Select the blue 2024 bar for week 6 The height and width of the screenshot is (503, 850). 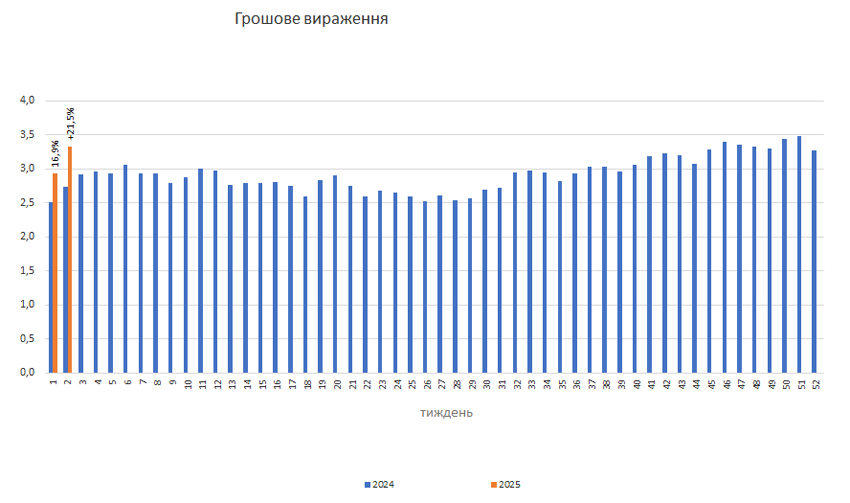(x=125, y=268)
